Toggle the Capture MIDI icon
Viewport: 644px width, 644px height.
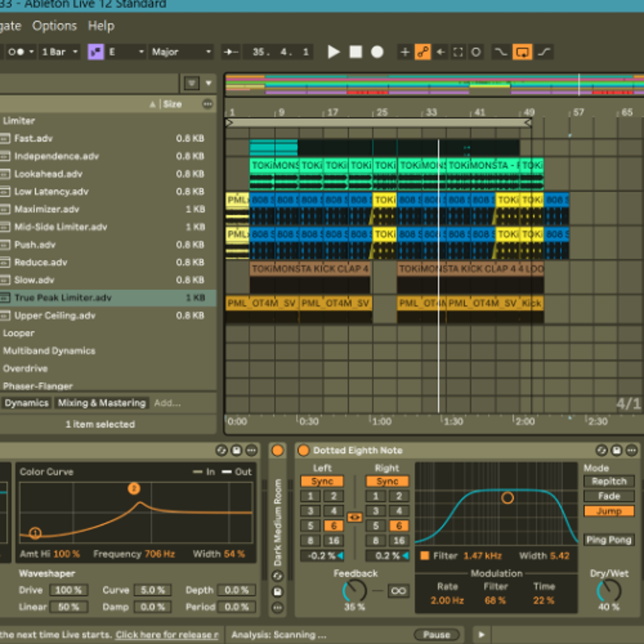(458, 52)
